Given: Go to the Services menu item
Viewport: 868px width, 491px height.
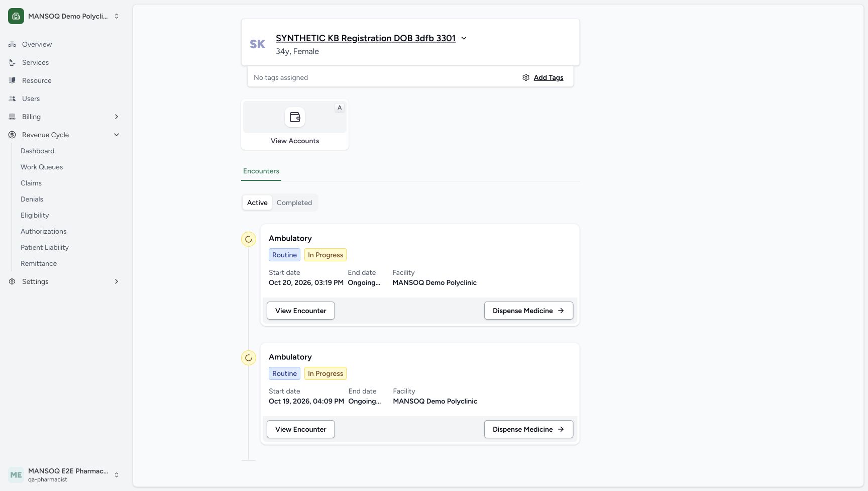Looking at the screenshot, I should (x=35, y=62).
